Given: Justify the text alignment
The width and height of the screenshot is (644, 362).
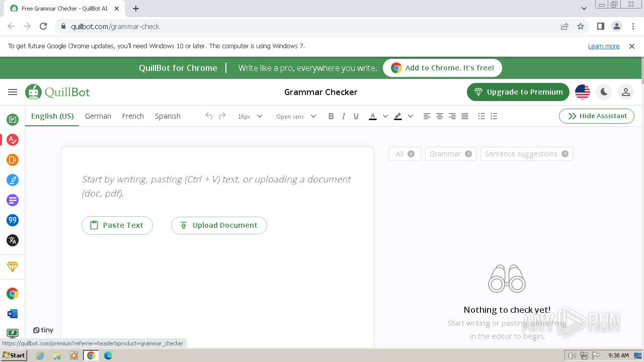Looking at the screenshot, I should pyautogui.click(x=465, y=116).
